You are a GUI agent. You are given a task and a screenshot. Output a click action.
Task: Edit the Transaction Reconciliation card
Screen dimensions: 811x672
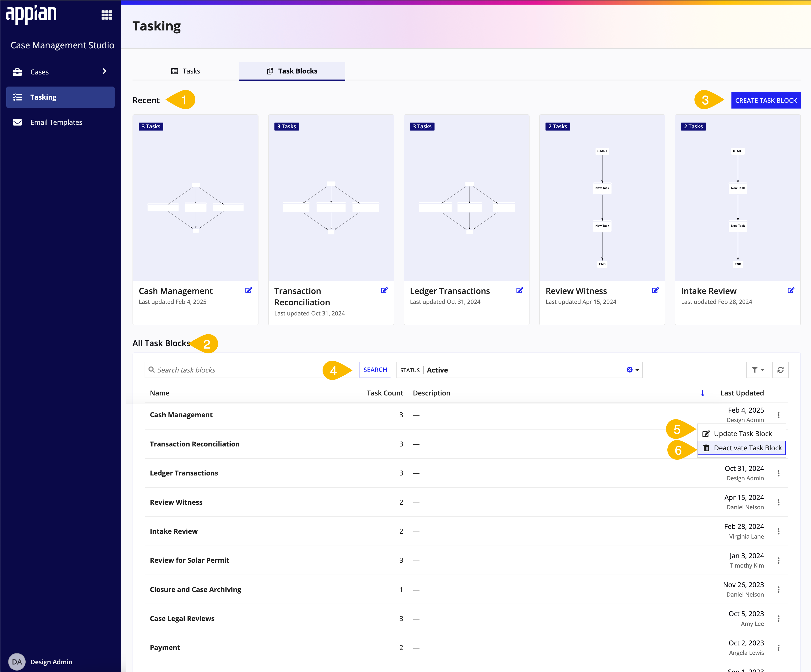point(384,290)
